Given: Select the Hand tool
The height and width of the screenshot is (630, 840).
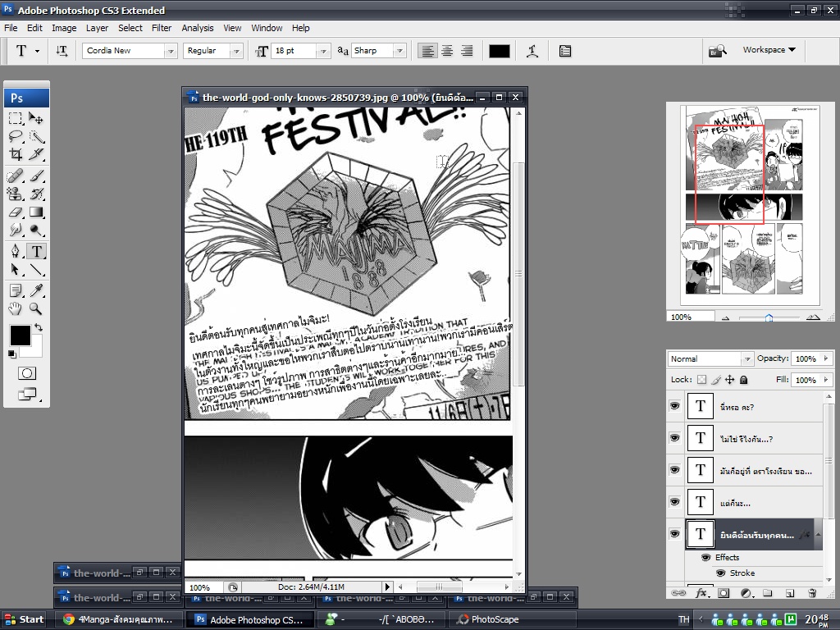Looking at the screenshot, I should pos(16,308).
